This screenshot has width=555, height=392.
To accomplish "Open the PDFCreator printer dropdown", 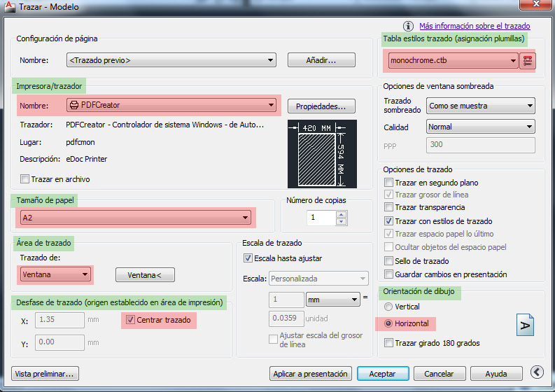I will [171, 105].
